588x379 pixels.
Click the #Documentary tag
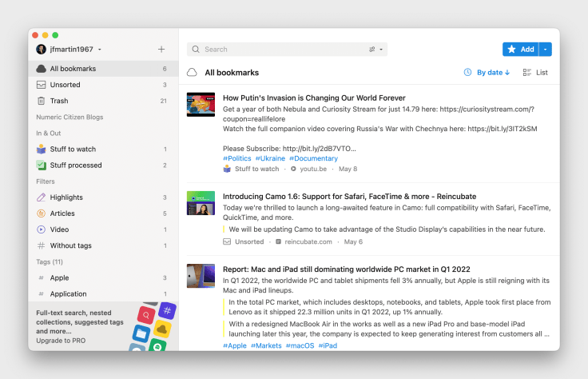point(313,158)
